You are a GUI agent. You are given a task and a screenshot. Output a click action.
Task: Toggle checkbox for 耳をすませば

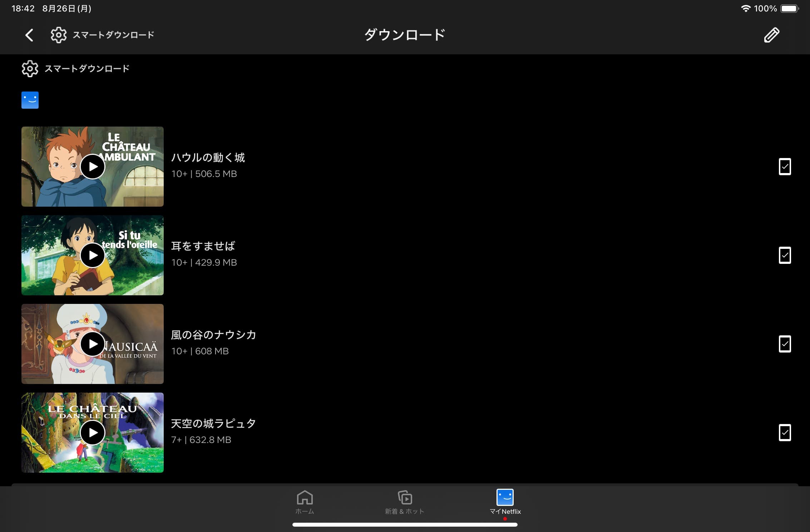[785, 255]
